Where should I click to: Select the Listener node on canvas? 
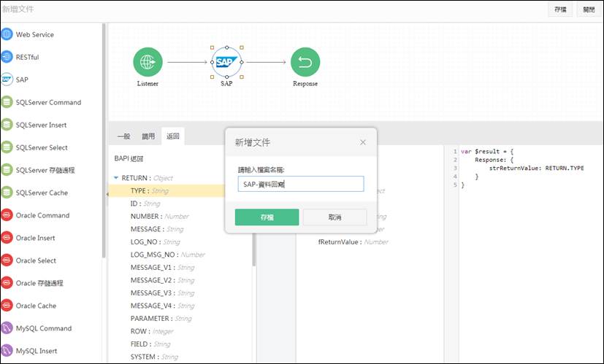148,62
